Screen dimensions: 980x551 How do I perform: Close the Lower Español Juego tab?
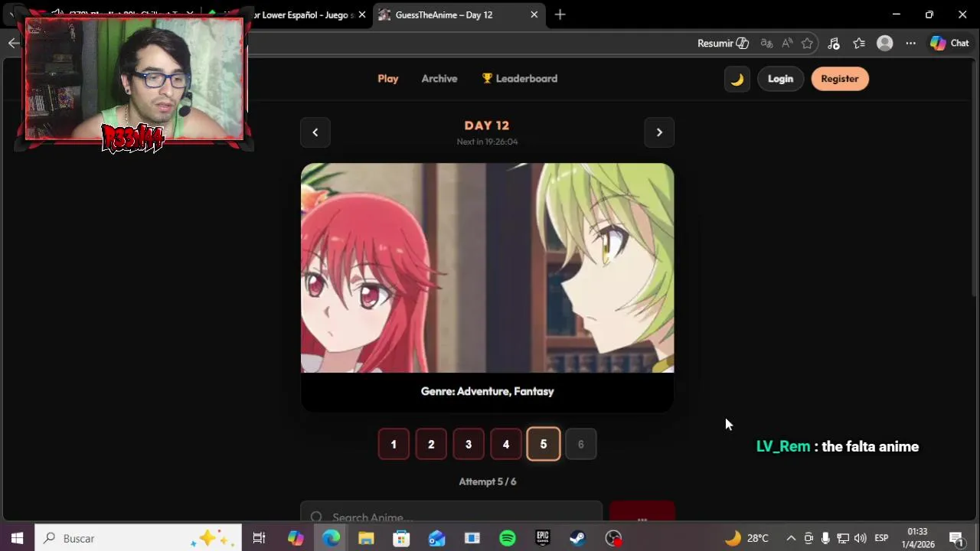click(x=362, y=15)
